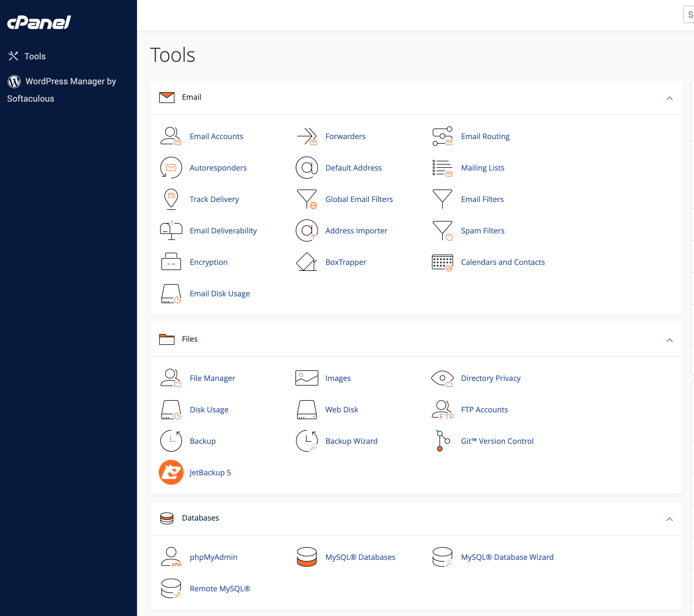Open the phpMyAdmin icon

coord(171,557)
